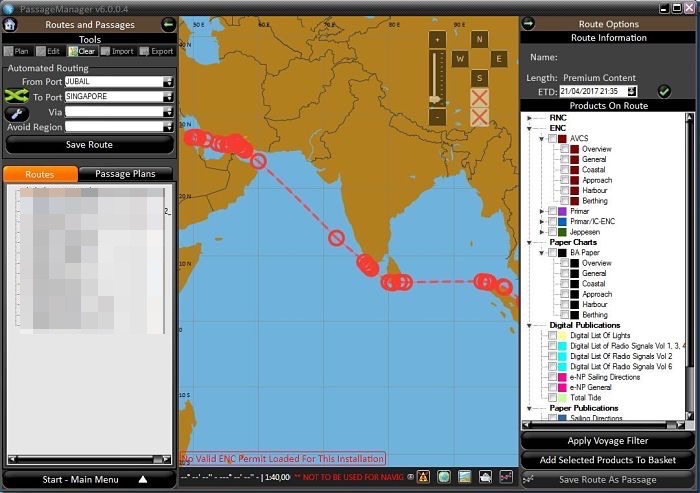Screen dimensions: 700x493
Task: Confirm ETD with the green checkmark
Action: pyautogui.click(x=664, y=91)
